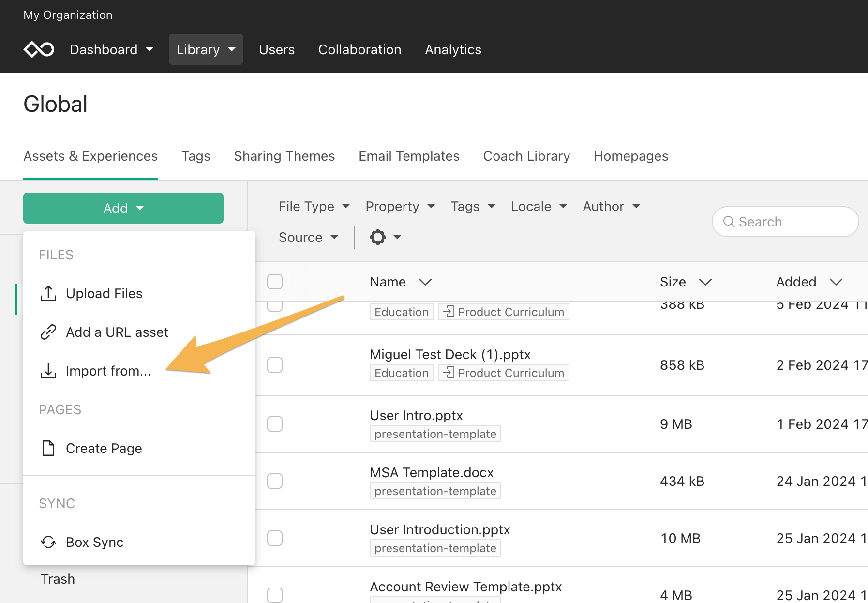Choose Import from... option
The image size is (868, 603).
coord(139,371)
